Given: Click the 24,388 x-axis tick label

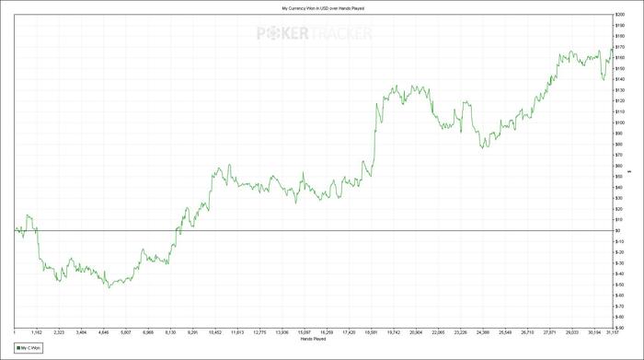Looking at the screenshot, I should 483,332.
